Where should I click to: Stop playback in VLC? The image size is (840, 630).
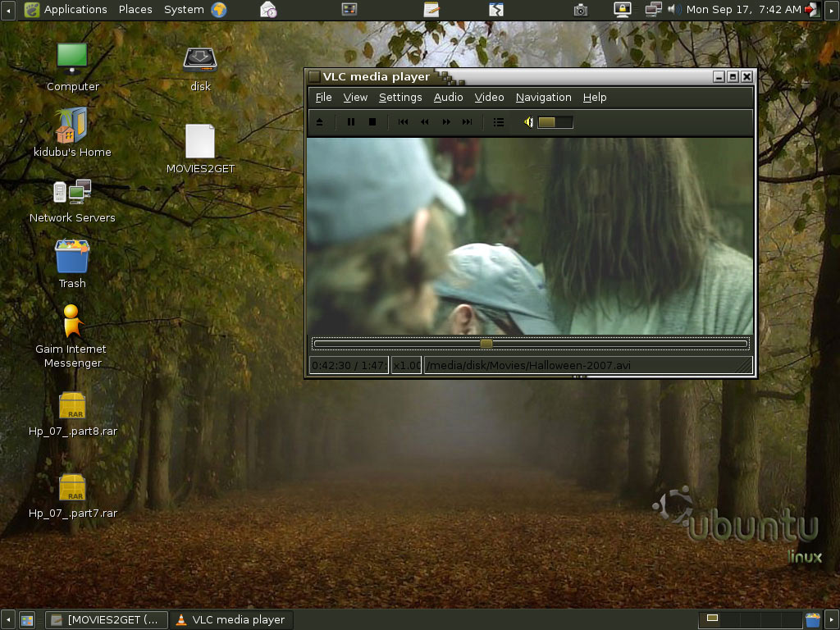point(372,122)
